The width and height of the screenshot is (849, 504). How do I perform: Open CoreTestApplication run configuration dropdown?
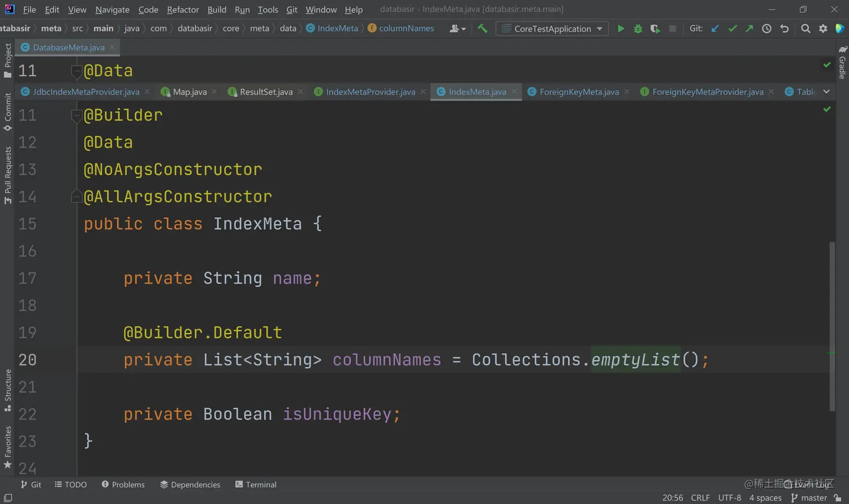pos(552,29)
